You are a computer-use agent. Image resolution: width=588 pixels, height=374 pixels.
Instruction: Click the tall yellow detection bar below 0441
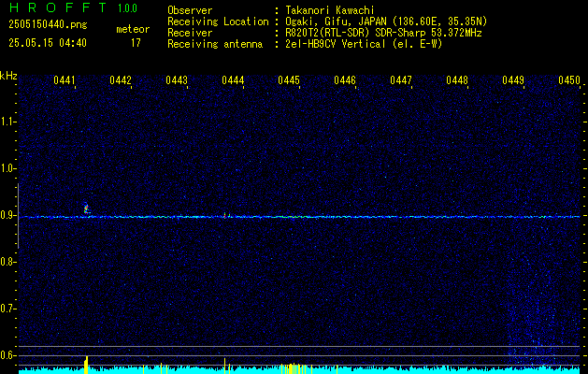[x=86, y=365]
